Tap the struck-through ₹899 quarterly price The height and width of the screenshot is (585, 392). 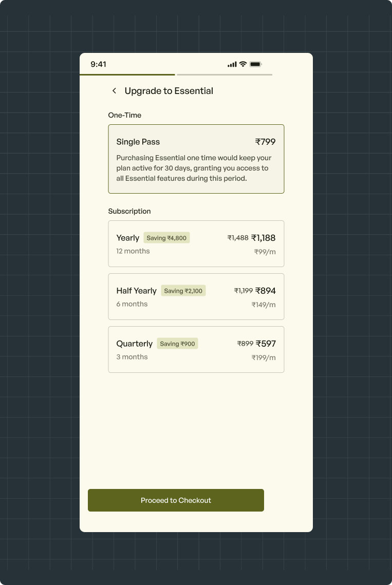coord(245,344)
